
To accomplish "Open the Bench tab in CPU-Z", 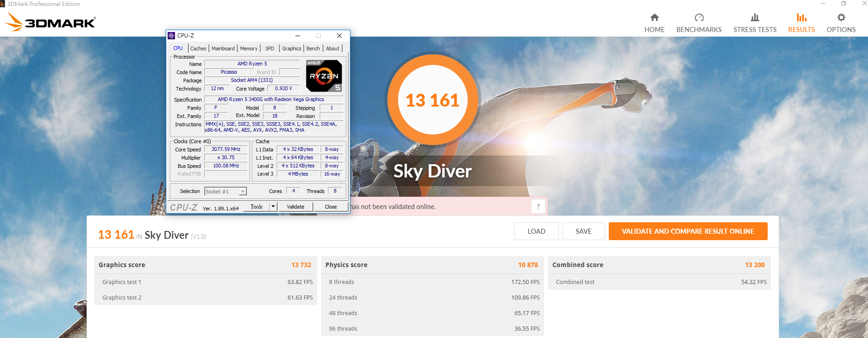I will pos(313,48).
